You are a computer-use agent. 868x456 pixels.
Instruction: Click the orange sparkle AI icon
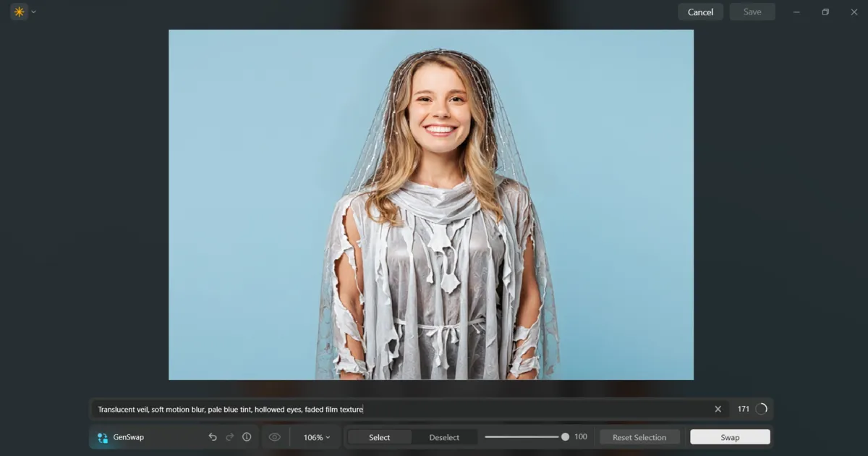point(18,12)
